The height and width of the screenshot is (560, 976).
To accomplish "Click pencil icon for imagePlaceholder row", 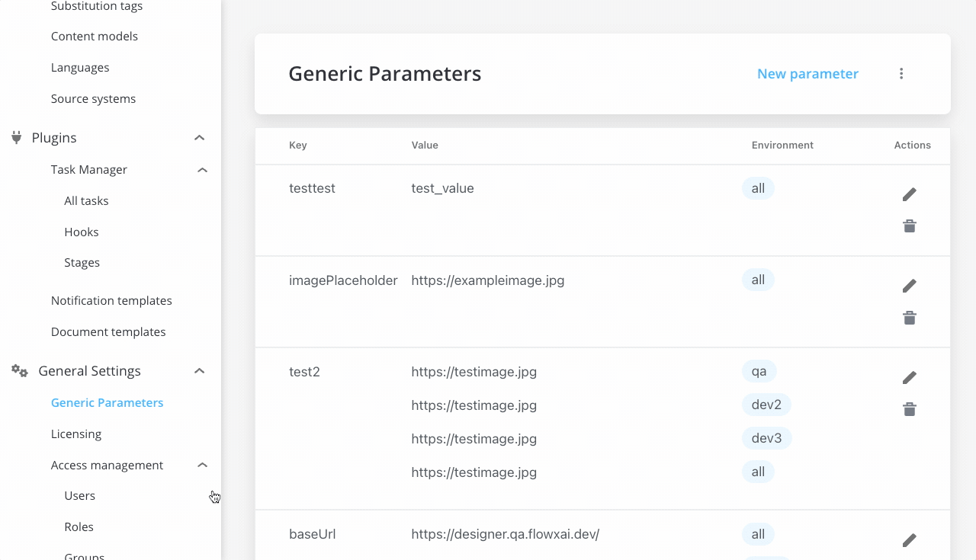I will (909, 286).
